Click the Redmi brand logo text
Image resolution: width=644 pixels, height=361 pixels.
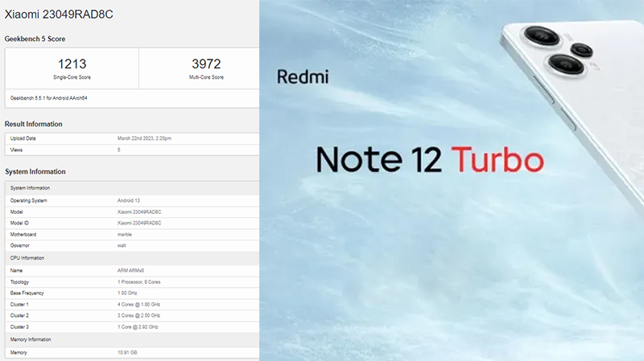click(303, 76)
